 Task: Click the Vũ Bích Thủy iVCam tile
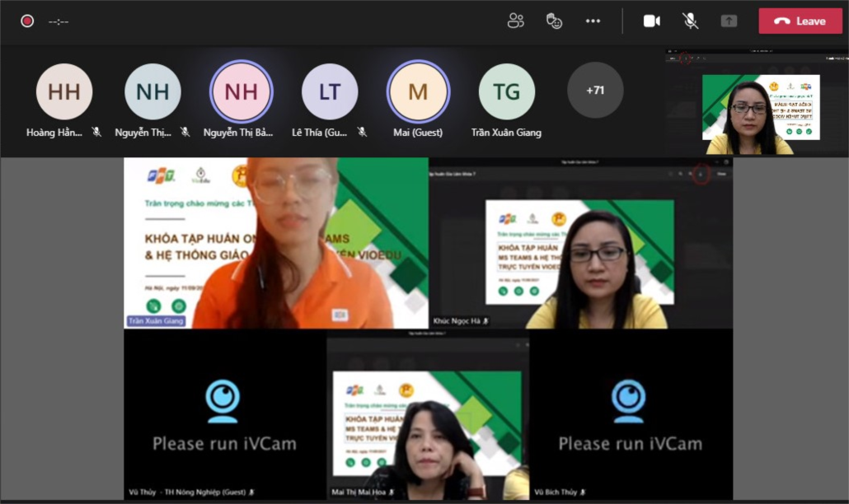point(631,416)
